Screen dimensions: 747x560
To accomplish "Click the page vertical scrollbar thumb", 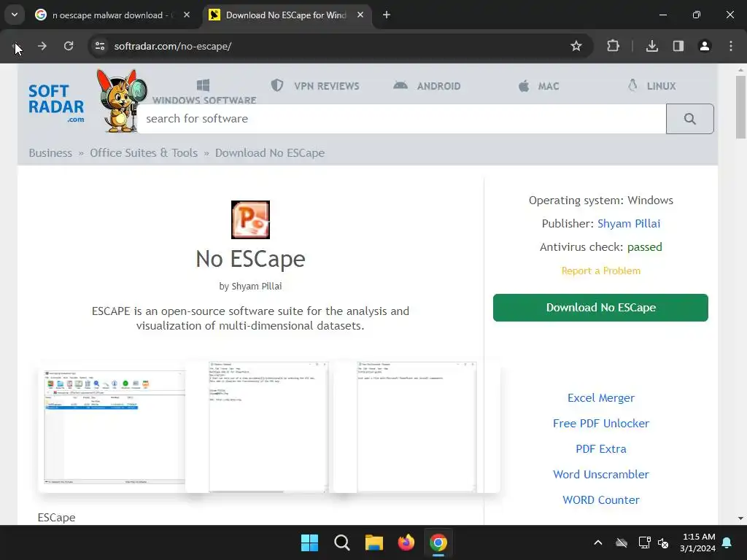I will tap(740, 106).
